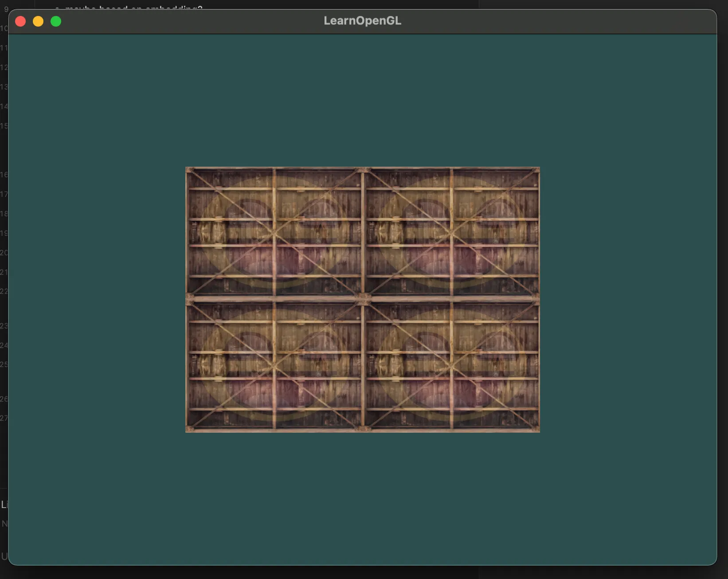
Task: Click line number 27 in editor gutter
Action: [4, 418]
